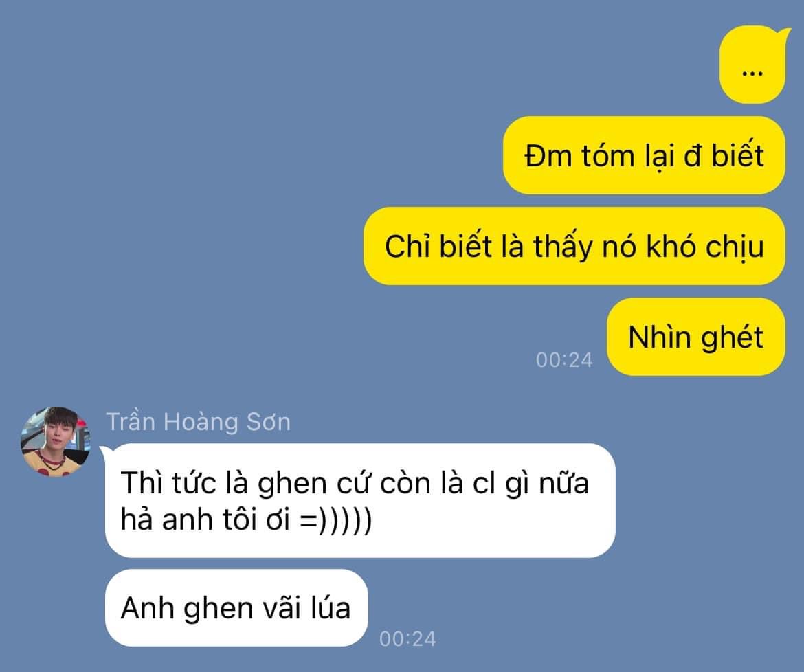Click the 00:24 timestamp beside "Anh ghen vãi lúa"

[407, 639]
